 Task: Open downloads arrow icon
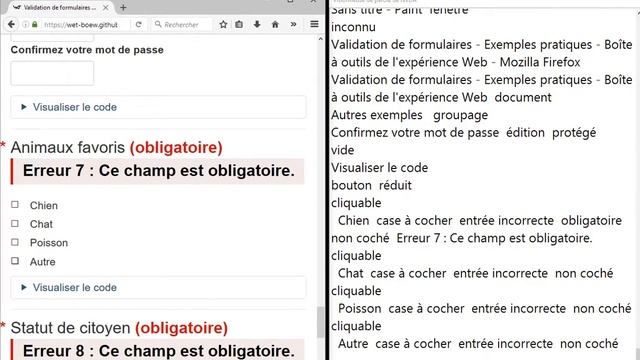tap(257, 24)
